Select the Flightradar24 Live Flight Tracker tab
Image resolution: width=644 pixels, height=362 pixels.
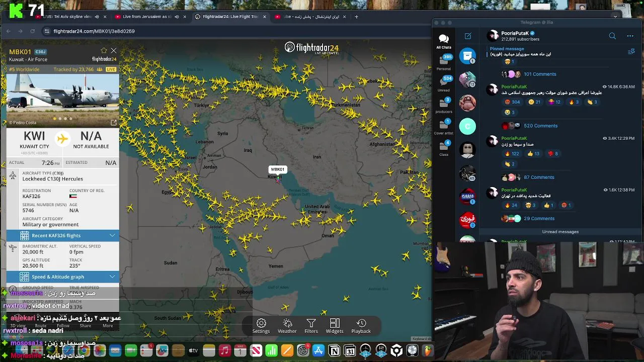coord(230,17)
